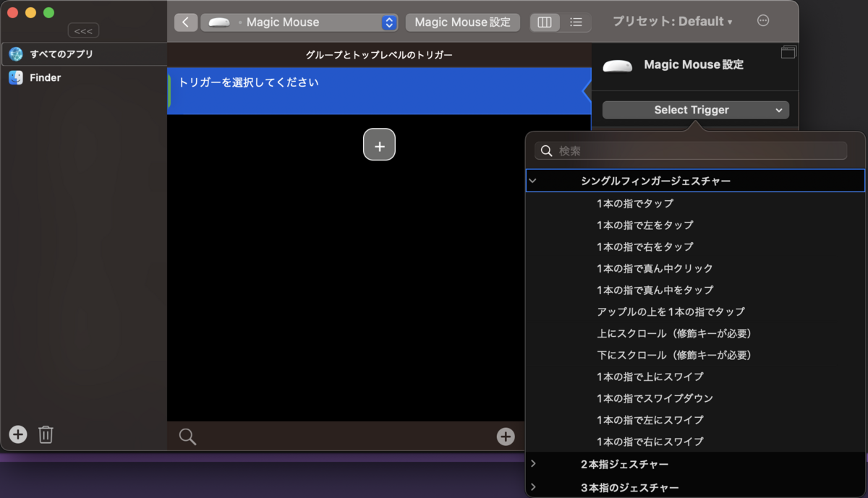Add new app with sidebar plus icon
Viewport: 868px width, 498px height.
click(18, 434)
